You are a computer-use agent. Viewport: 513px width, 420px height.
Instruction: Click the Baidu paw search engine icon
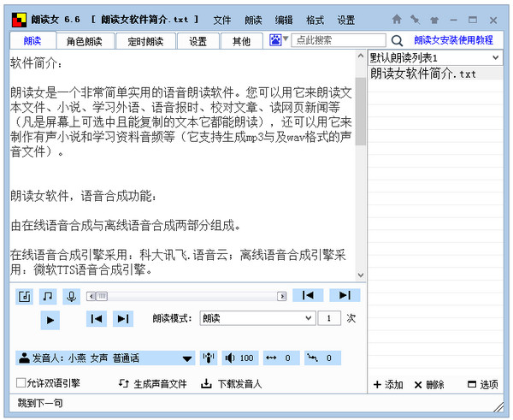tap(275, 40)
